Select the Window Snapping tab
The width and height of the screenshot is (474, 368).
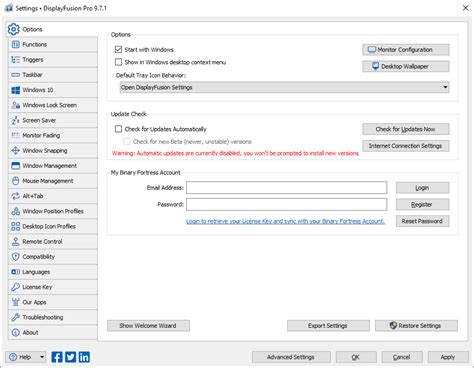(53, 151)
